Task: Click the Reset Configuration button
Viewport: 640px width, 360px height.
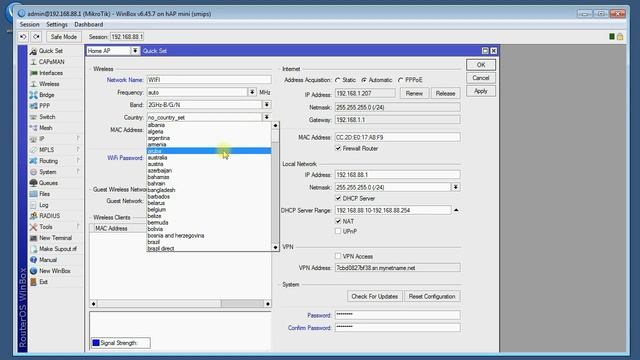Action: click(432, 296)
